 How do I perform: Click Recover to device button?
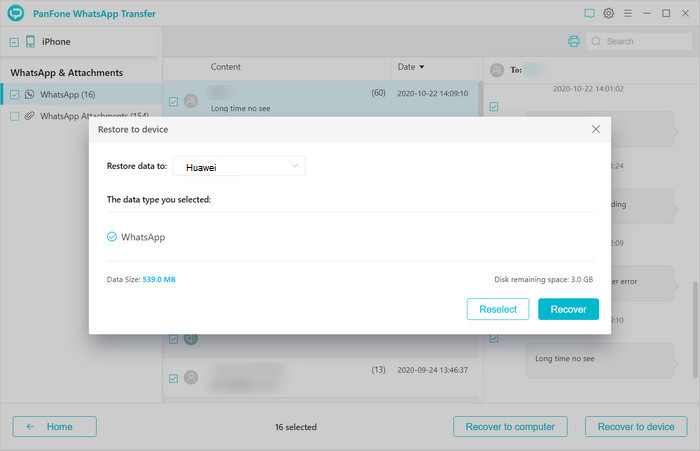pos(636,426)
